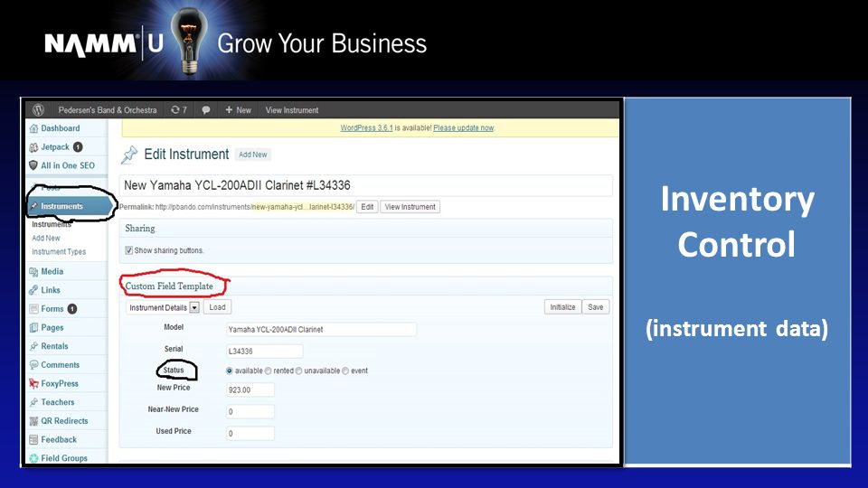This screenshot has height=488, width=868.
Task: Toggle the Show sharing buttons checkbox
Action: 128,250
